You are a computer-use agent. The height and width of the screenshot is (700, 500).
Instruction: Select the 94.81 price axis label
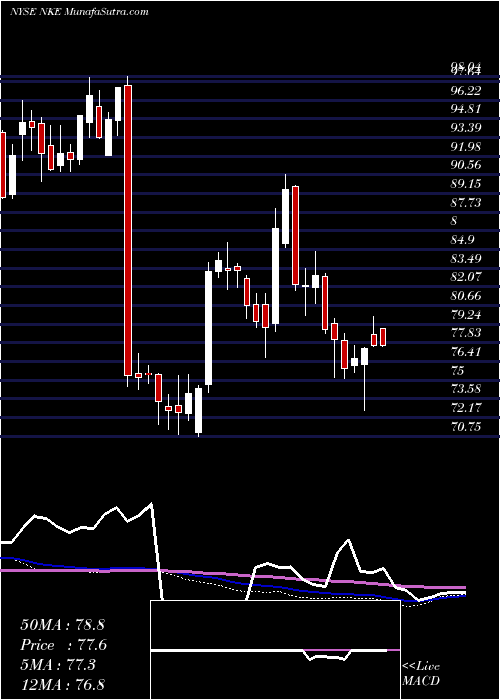click(x=467, y=109)
